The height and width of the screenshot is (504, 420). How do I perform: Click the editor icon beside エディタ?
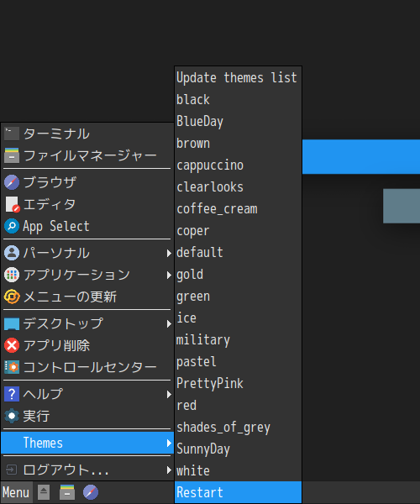(13, 204)
